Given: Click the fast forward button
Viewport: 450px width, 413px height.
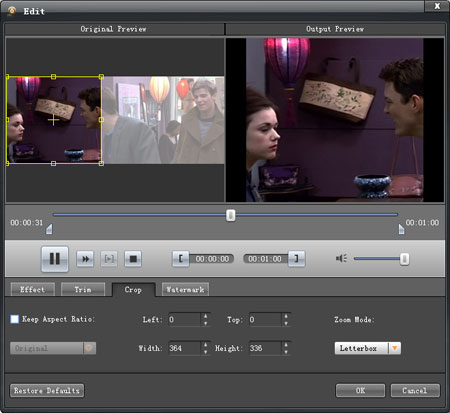Looking at the screenshot, I should pos(85,259).
